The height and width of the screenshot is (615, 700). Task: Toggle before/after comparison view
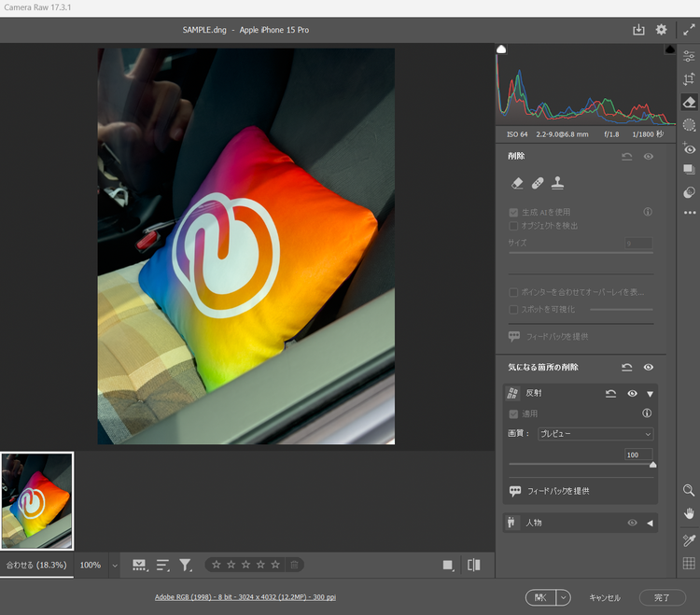473,565
